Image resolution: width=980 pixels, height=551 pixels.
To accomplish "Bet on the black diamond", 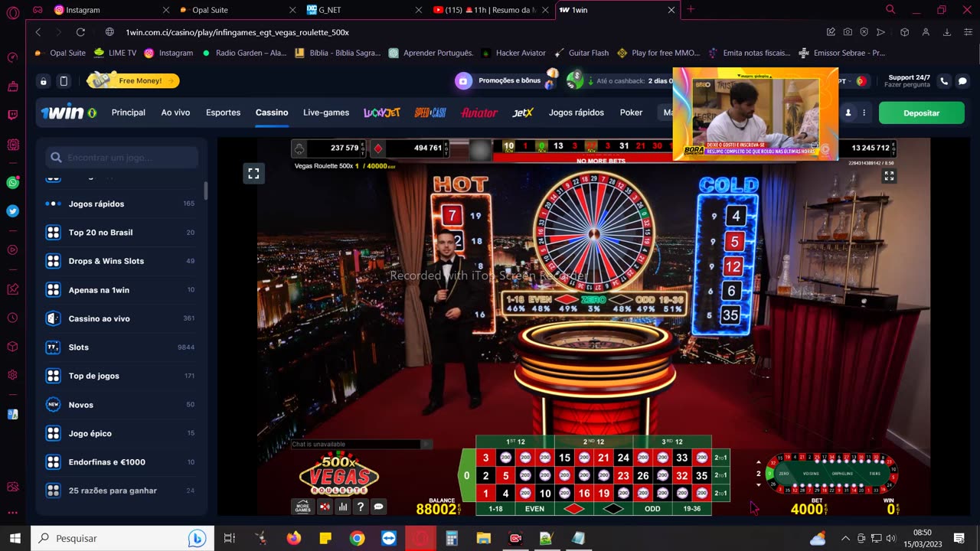I will [613, 509].
